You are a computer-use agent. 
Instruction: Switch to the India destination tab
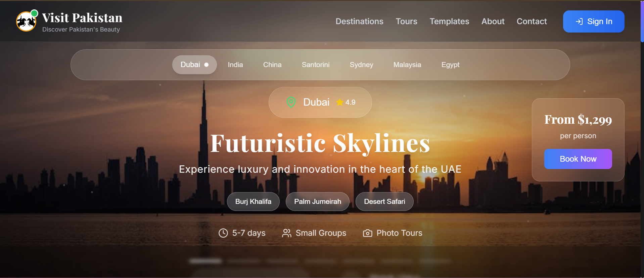pyautogui.click(x=235, y=65)
